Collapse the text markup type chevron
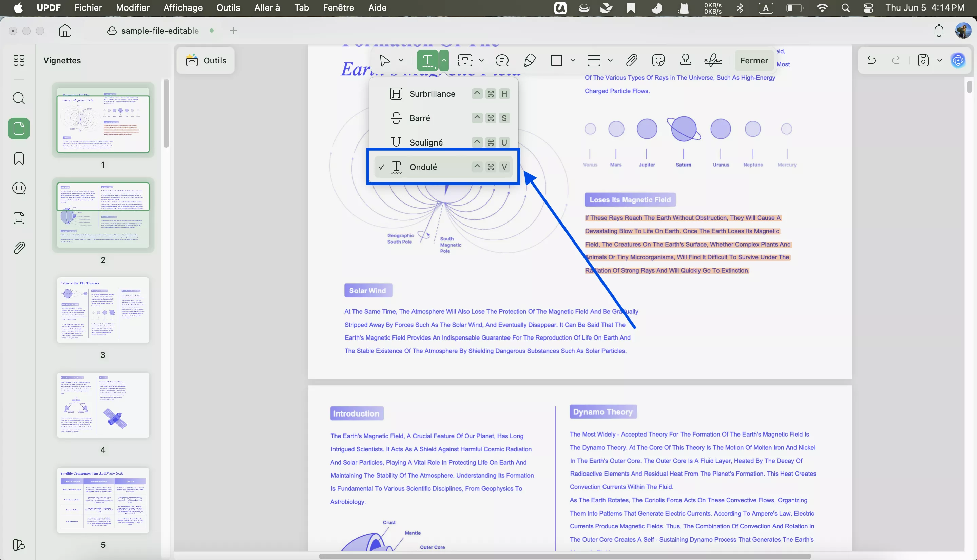Image resolution: width=977 pixels, height=560 pixels. (x=444, y=60)
